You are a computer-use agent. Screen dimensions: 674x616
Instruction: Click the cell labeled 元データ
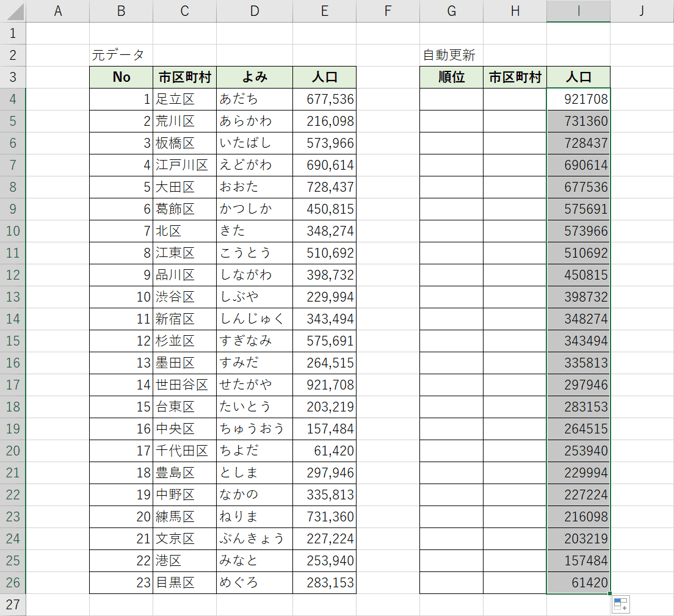coord(121,55)
